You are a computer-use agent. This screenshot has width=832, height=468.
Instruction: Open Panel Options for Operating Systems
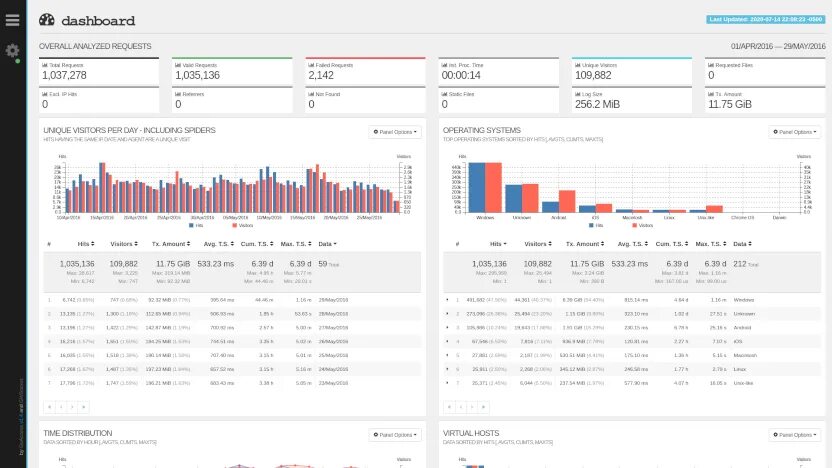(795, 132)
